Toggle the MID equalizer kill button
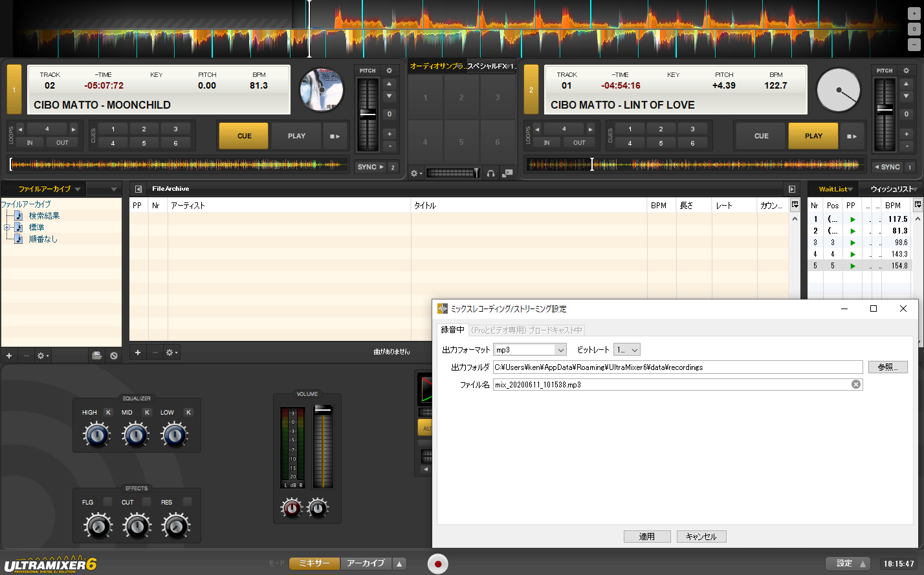Image resolution: width=924 pixels, height=575 pixels. click(x=147, y=412)
